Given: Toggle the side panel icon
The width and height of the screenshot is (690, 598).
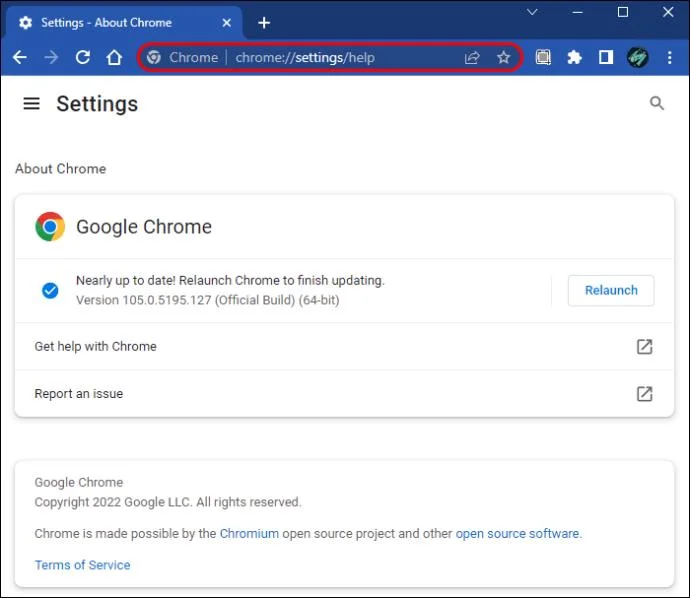Looking at the screenshot, I should [x=606, y=57].
